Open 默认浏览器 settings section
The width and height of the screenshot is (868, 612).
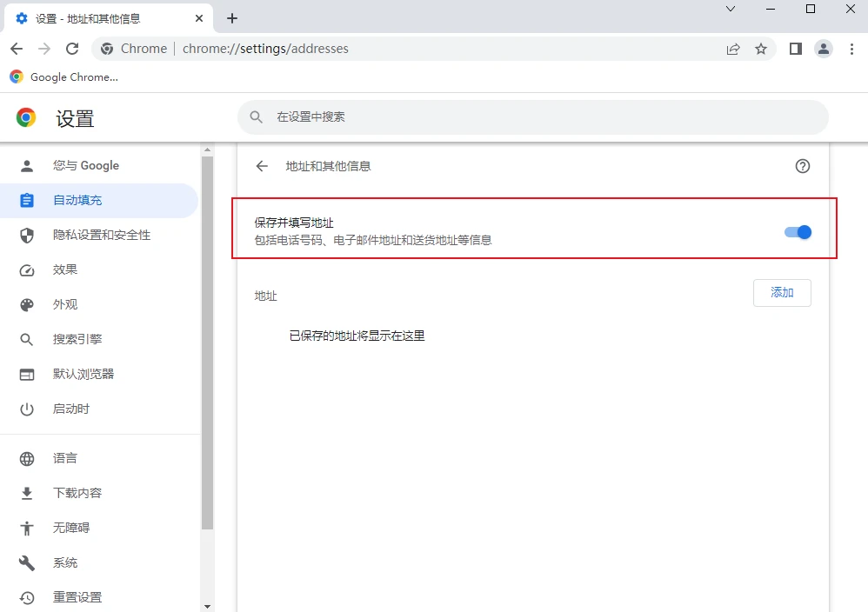coord(100,374)
